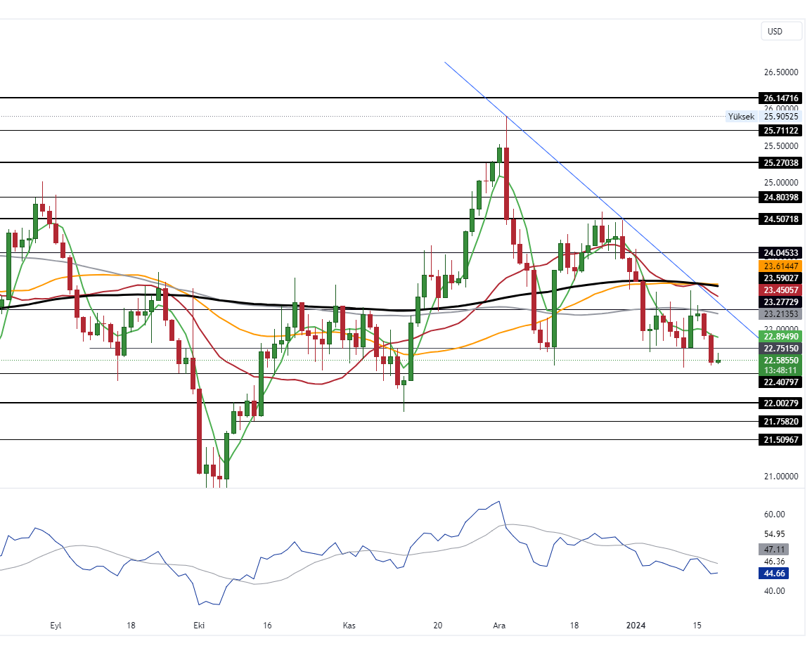The image size is (812, 660).
Task: Click the 25.27038 price level label
Action: (x=781, y=163)
